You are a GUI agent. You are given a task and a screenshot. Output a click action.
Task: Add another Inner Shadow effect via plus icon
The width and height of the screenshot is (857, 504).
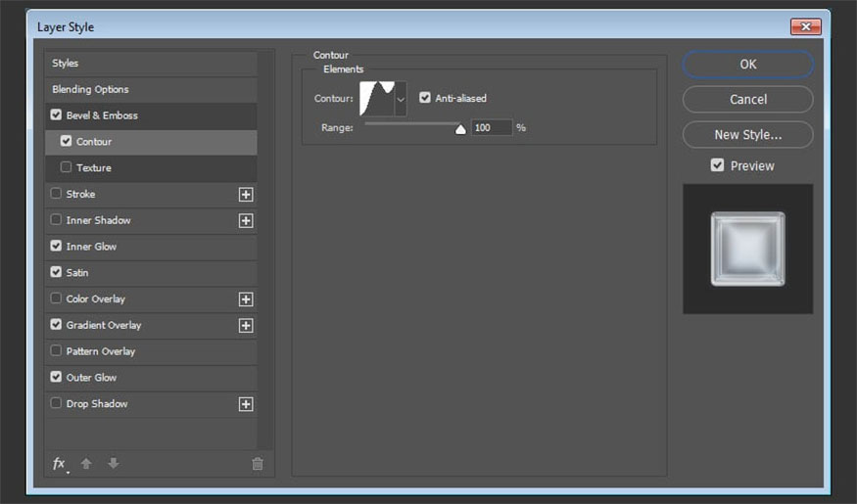pyautogui.click(x=246, y=221)
